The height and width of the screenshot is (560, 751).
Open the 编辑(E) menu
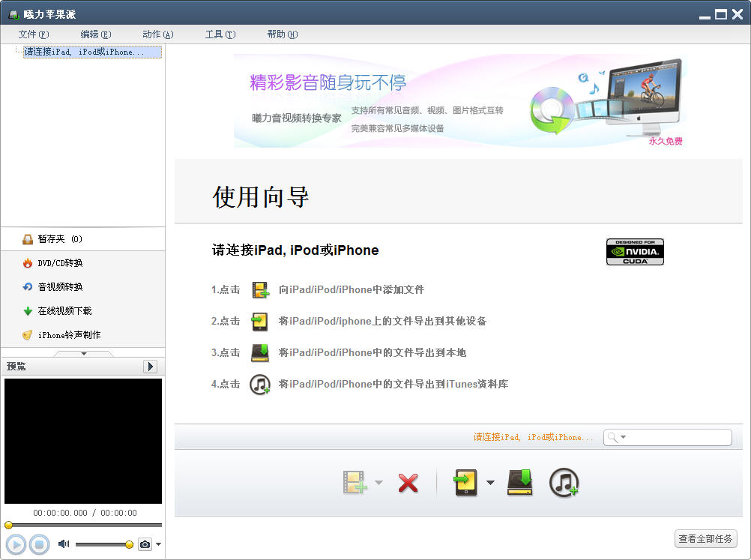point(96,34)
